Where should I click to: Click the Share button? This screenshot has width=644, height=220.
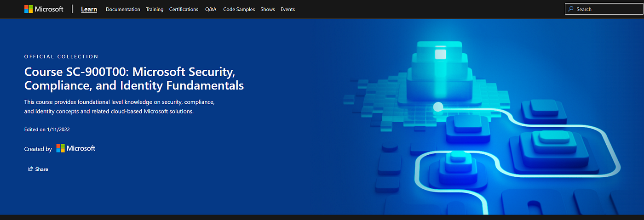coord(38,169)
